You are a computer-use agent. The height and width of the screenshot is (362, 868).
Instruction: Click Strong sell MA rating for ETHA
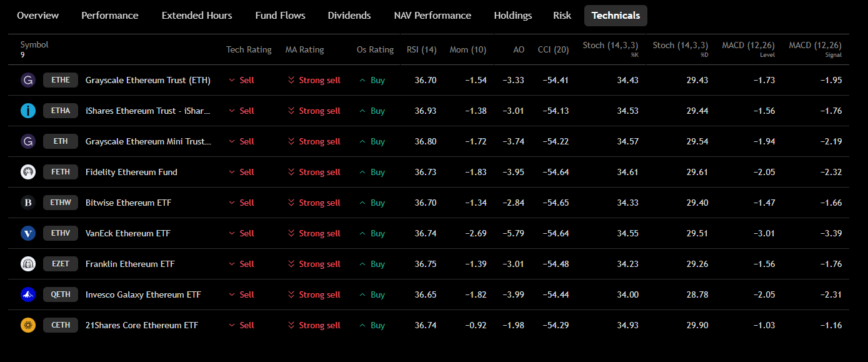pyautogui.click(x=314, y=111)
